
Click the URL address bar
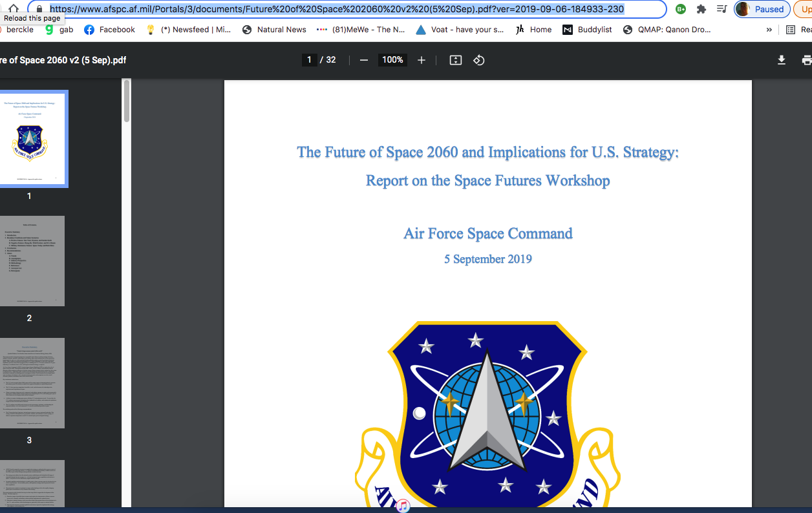click(x=347, y=9)
